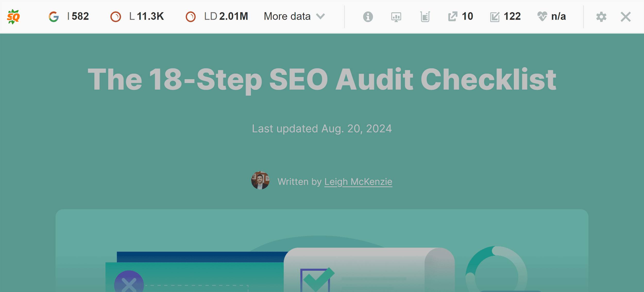This screenshot has height=292, width=644.
Task: Click the 582 Google index value
Action: pos(80,16)
